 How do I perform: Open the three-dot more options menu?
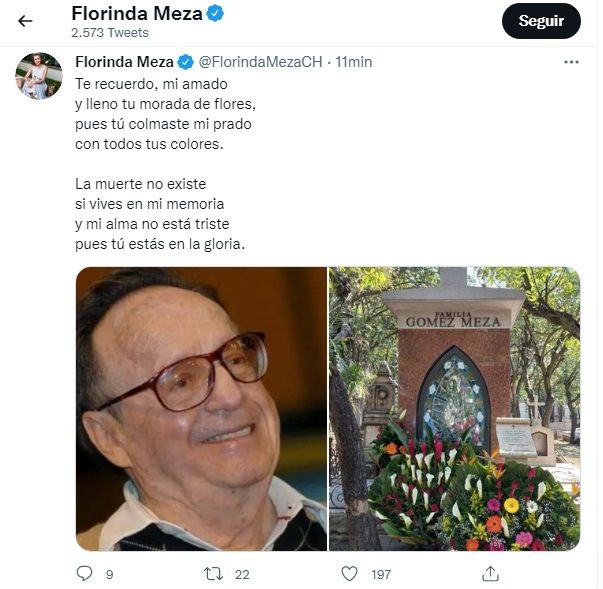coord(571,62)
